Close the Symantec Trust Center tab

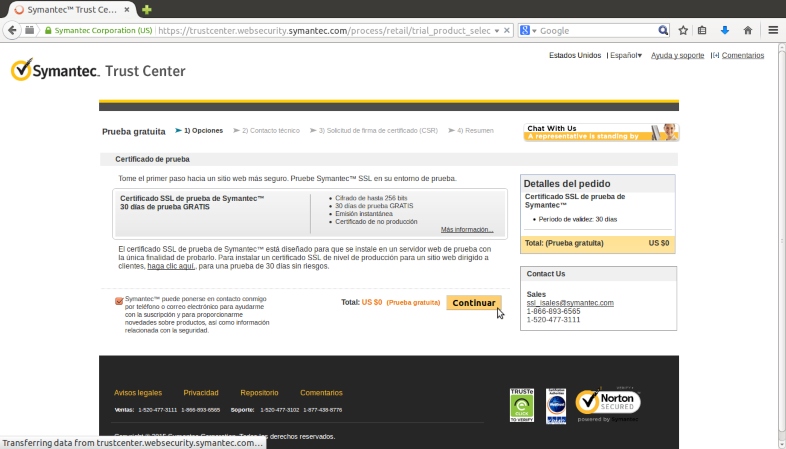click(127, 10)
